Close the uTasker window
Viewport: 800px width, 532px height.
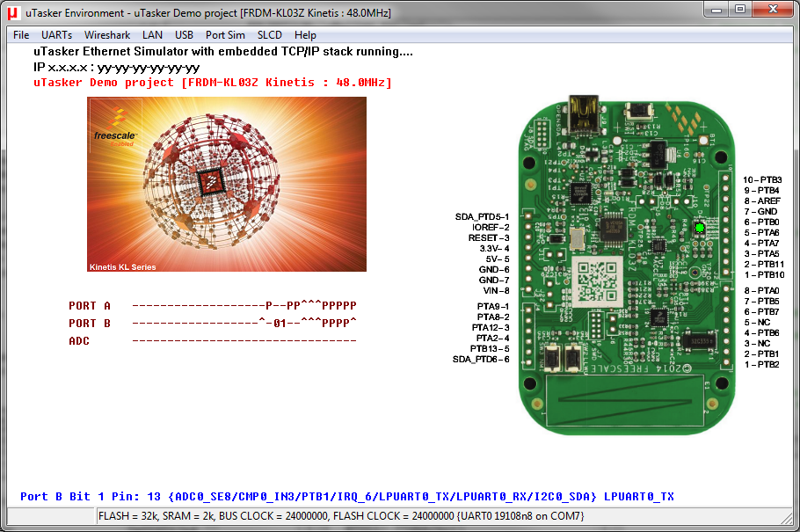[x=774, y=10]
